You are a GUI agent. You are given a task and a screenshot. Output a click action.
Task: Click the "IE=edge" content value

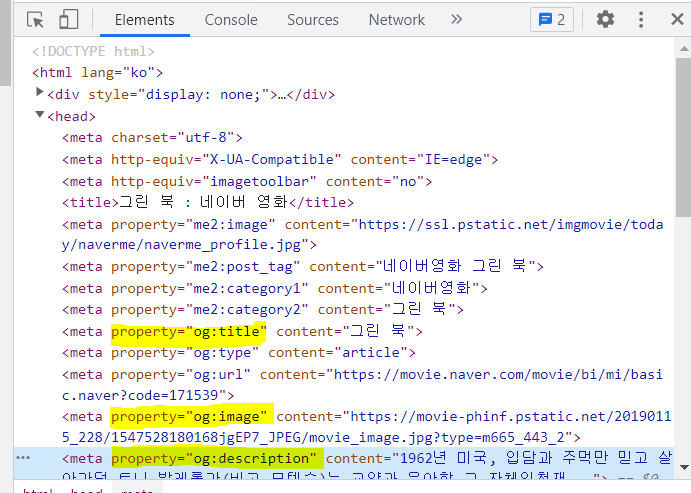pyautogui.click(x=453, y=159)
